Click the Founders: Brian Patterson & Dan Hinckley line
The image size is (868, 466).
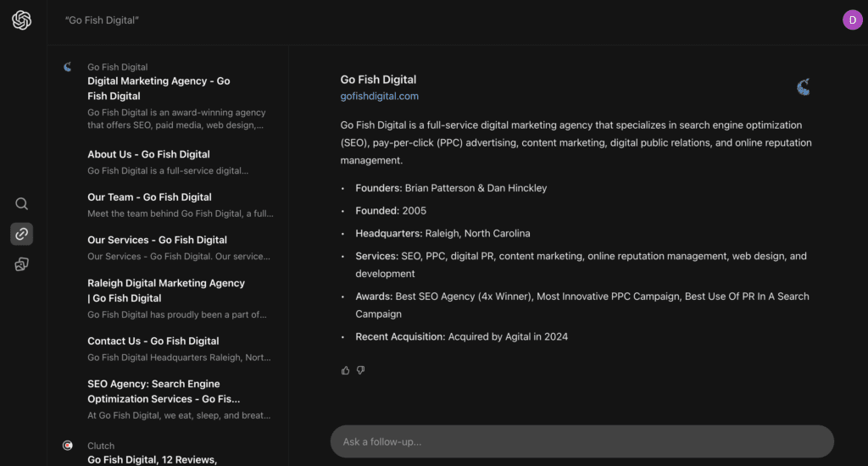[451, 188]
